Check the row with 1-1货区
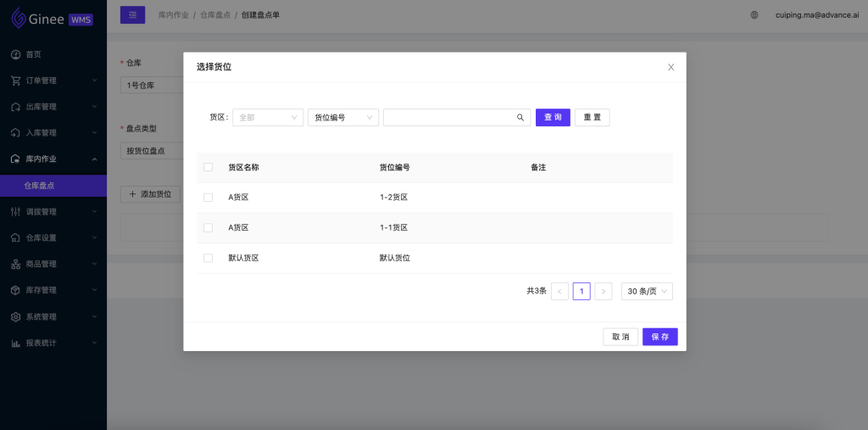The image size is (868, 430). 209,228
